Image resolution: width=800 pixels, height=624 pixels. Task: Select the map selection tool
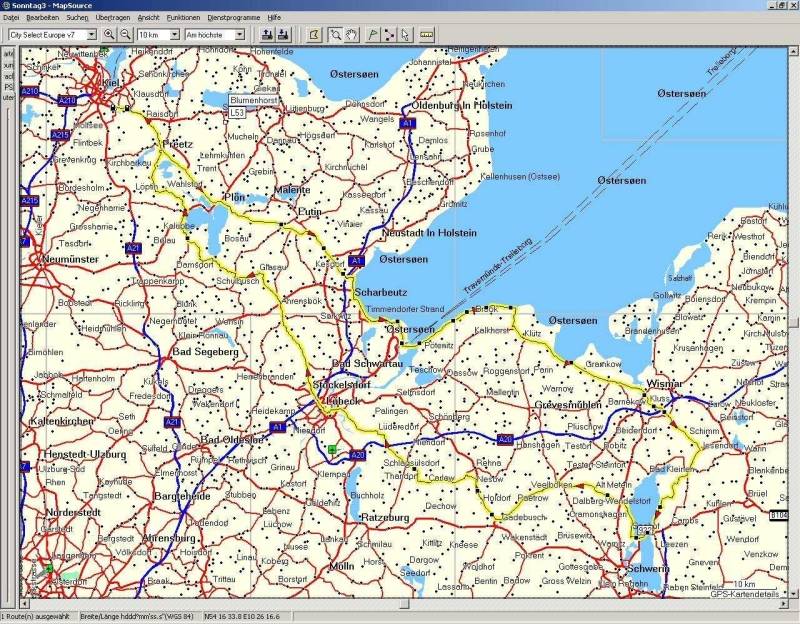(x=313, y=34)
